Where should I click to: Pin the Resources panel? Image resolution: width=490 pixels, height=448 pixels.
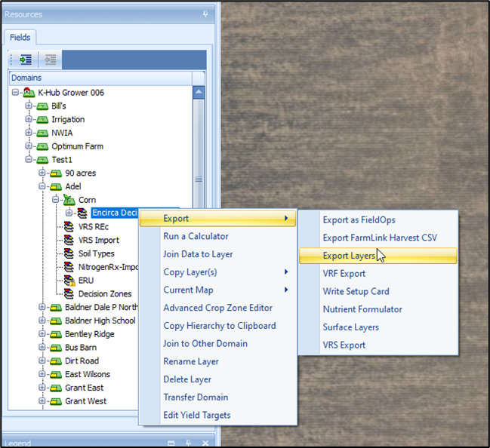click(x=205, y=14)
